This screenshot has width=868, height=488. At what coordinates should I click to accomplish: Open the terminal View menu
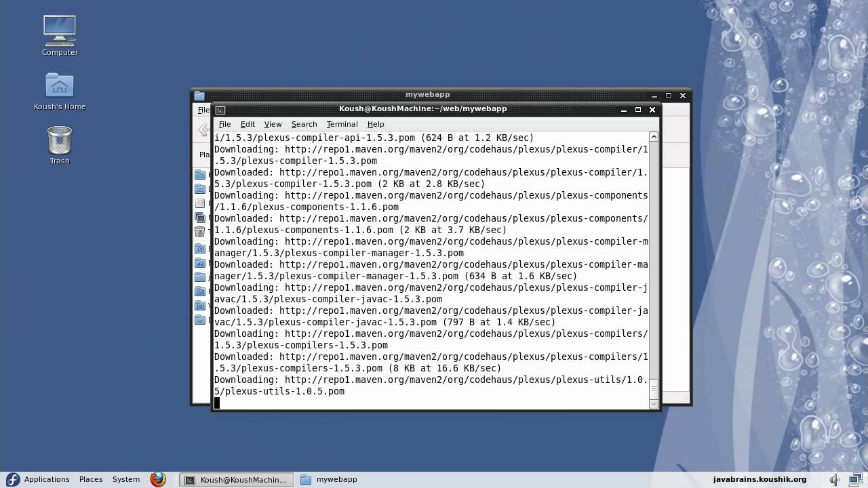click(x=273, y=125)
